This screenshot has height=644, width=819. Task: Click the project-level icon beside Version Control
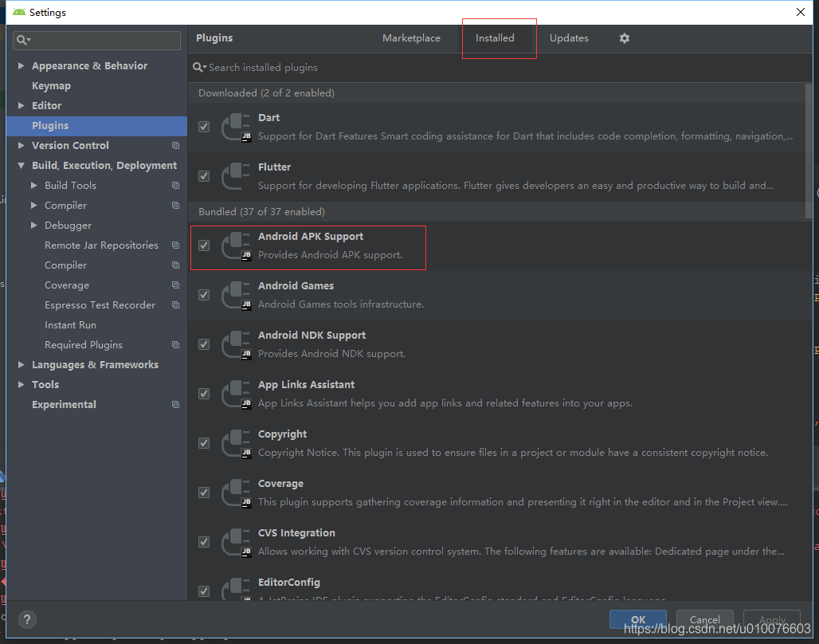(175, 145)
